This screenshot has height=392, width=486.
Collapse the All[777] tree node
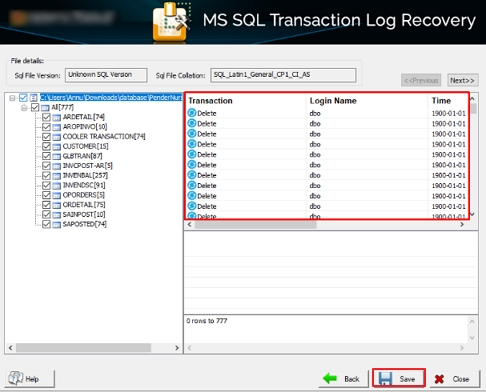[24, 108]
